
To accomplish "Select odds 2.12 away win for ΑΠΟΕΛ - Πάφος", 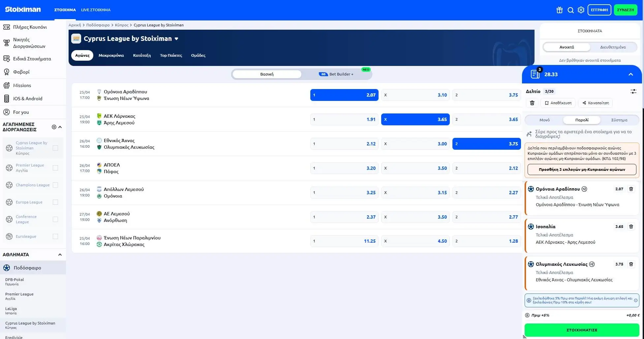I will (486, 168).
